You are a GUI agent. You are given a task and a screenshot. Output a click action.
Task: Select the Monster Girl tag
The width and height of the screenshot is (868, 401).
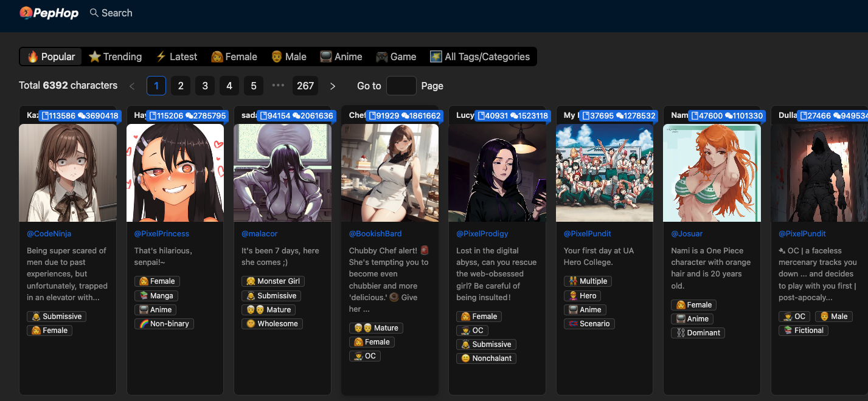[x=273, y=281]
